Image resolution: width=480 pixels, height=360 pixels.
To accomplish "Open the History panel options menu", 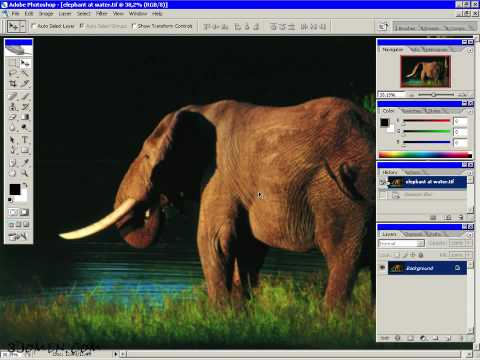I will (x=470, y=173).
